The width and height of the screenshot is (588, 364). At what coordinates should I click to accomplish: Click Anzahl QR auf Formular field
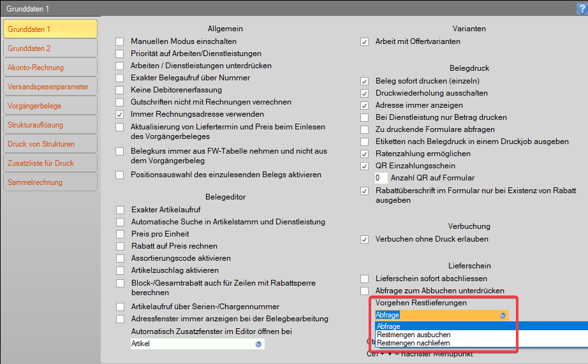click(381, 178)
